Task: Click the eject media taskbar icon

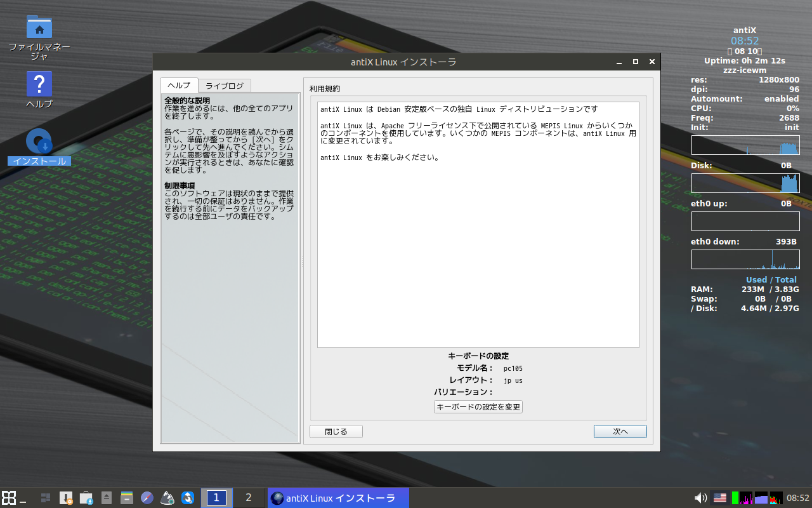Action: 107,498
